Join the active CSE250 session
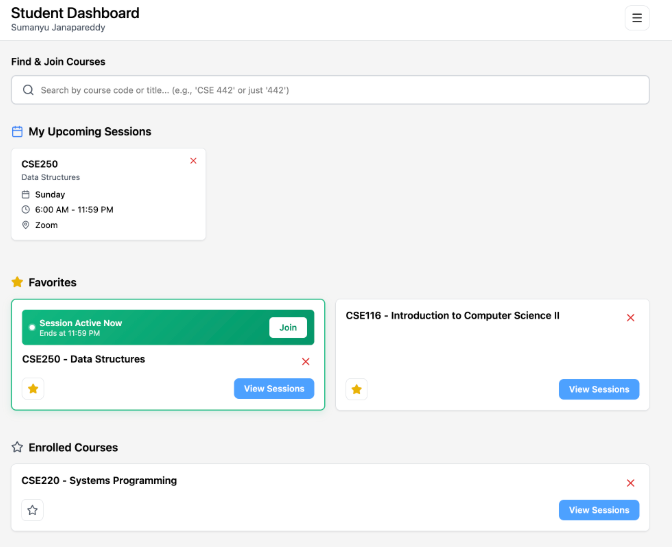The height and width of the screenshot is (547, 672). pyautogui.click(x=288, y=328)
